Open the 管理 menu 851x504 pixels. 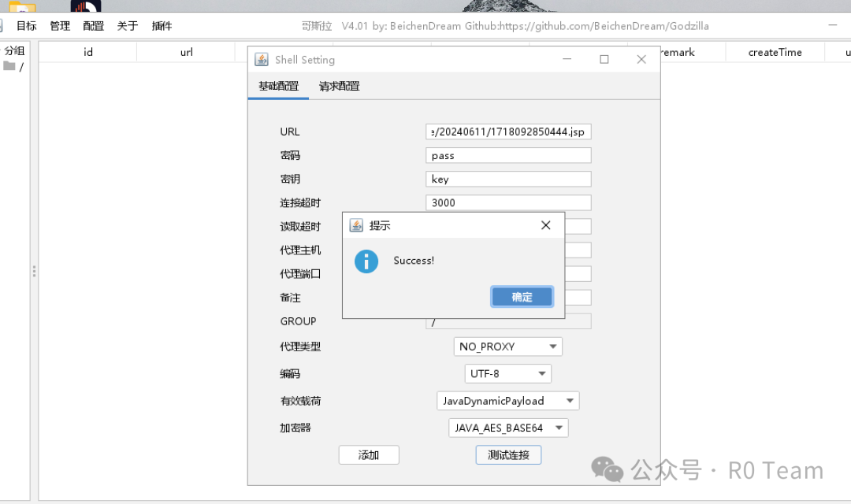pyautogui.click(x=60, y=26)
